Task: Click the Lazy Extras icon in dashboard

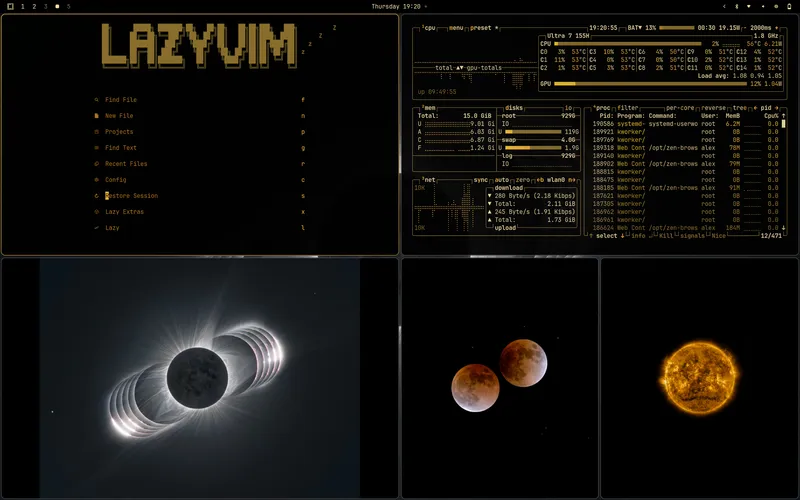Action: pyautogui.click(x=96, y=212)
